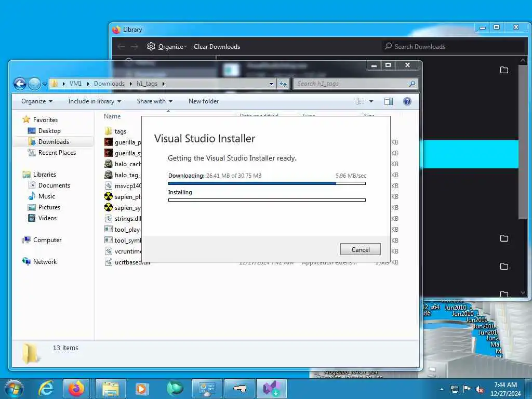This screenshot has height=399, width=532.
Task: Click Clear Downloads in Library window
Action: [217, 46]
